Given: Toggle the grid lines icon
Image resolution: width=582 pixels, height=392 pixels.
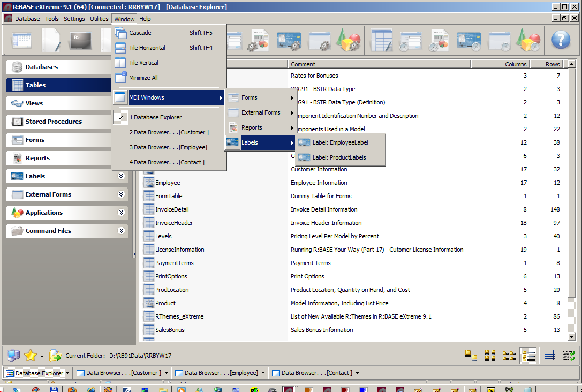Looking at the screenshot, I should coord(550,355).
